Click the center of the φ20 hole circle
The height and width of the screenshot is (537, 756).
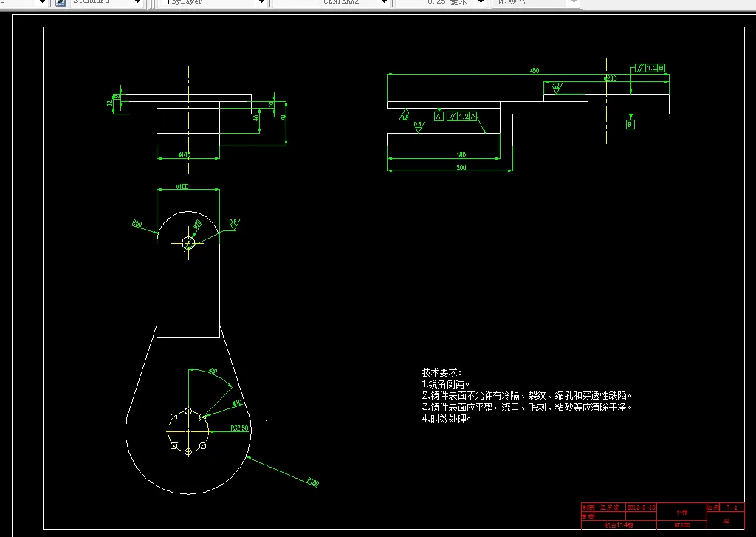[188, 243]
